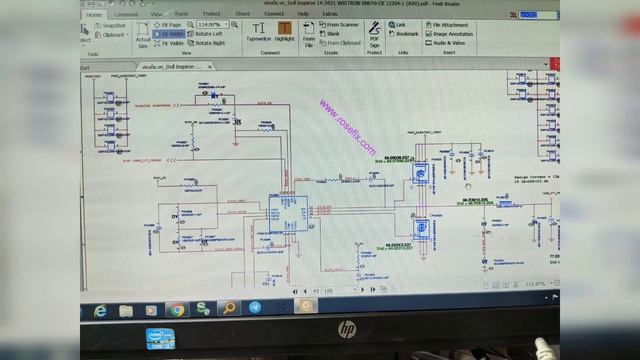640x360 pixels.
Task: Create PDF From Scanner
Action: point(339,25)
